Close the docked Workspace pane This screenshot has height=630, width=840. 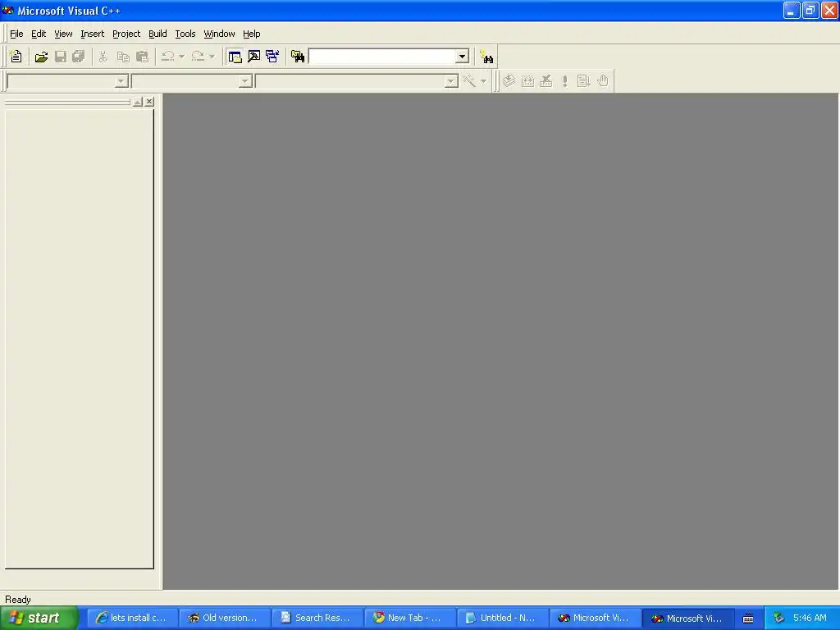point(149,101)
